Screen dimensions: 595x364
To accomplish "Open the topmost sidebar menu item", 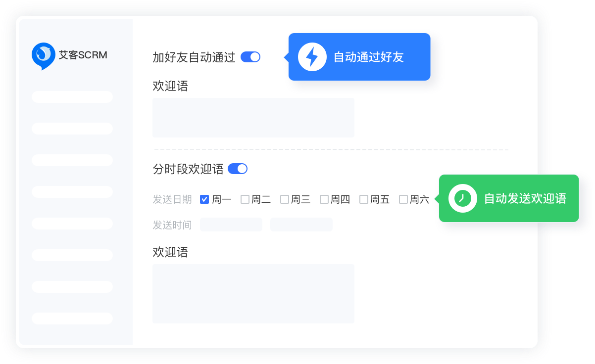I will (x=72, y=97).
